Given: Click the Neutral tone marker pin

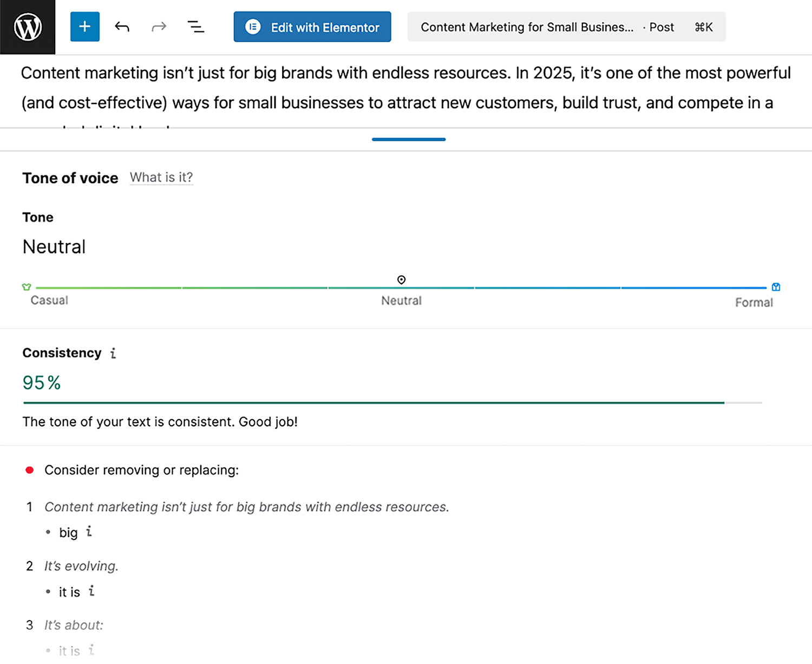Looking at the screenshot, I should [x=401, y=280].
